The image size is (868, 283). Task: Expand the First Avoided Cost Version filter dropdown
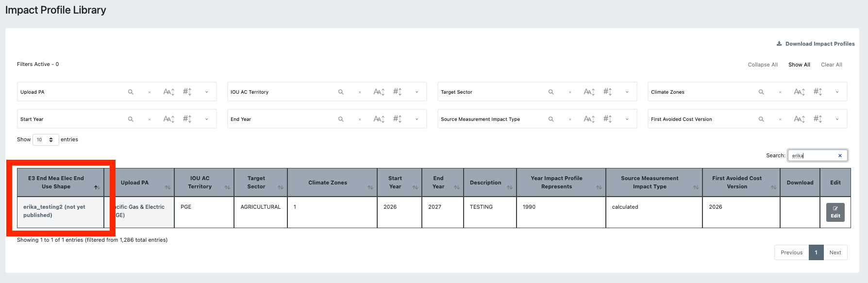tap(837, 119)
